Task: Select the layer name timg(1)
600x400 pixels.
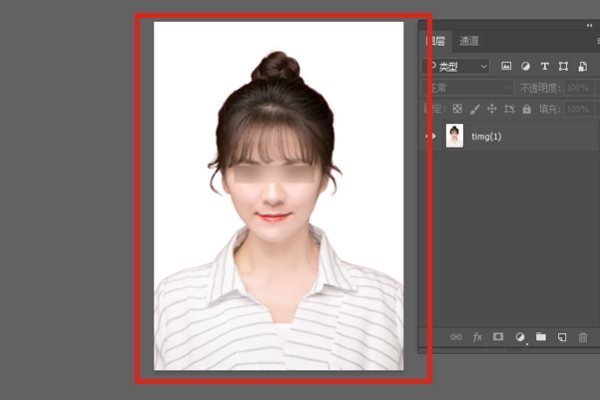Action: tap(486, 136)
